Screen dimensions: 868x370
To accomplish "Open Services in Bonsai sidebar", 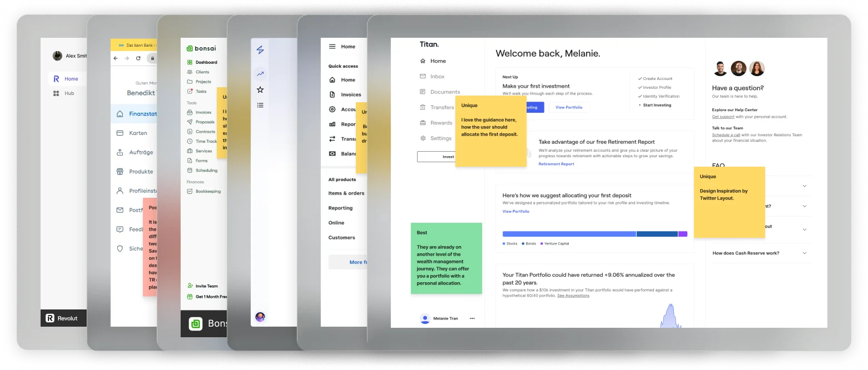I will (x=200, y=151).
